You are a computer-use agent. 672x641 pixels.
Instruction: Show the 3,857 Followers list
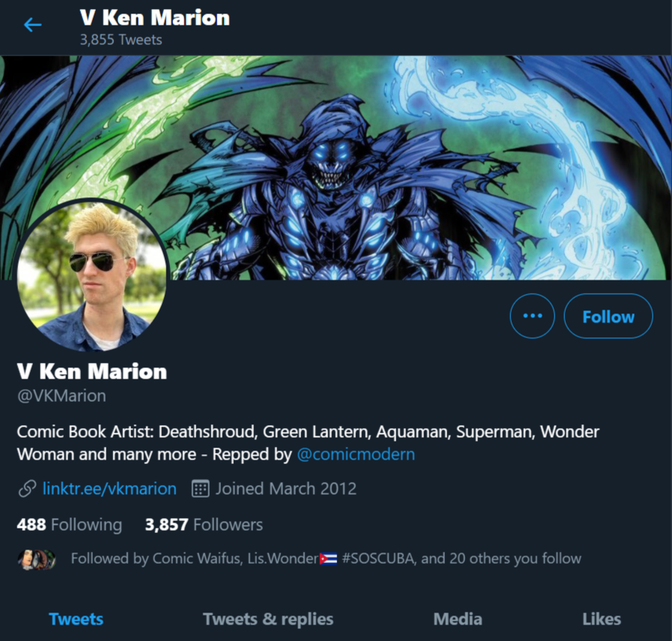[x=204, y=524]
